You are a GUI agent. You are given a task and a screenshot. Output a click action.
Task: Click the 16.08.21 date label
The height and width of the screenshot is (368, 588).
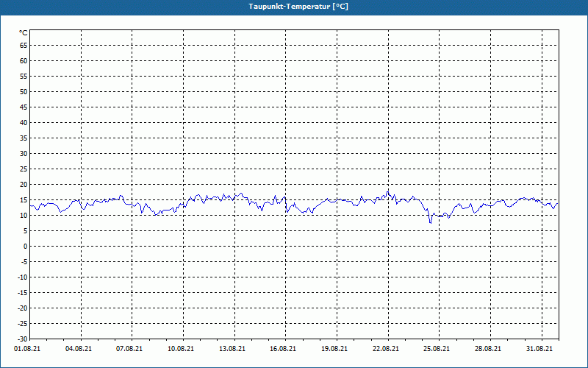pos(283,348)
